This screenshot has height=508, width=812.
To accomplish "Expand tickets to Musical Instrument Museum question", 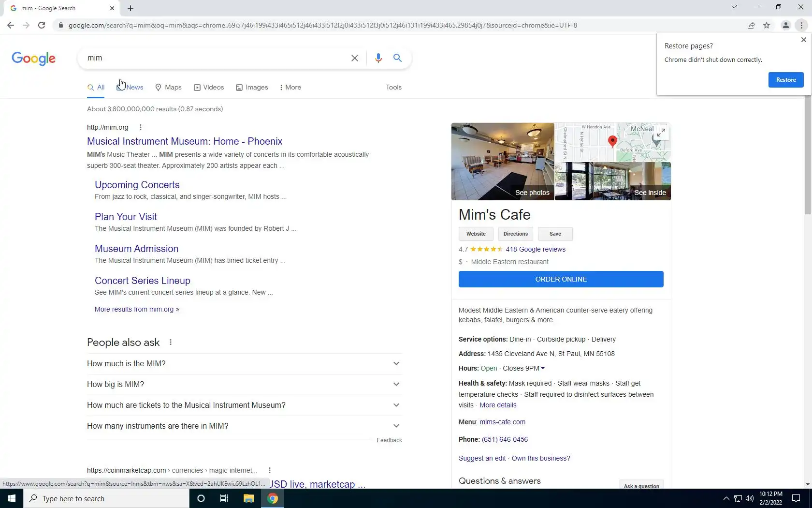I will point(244,405).
